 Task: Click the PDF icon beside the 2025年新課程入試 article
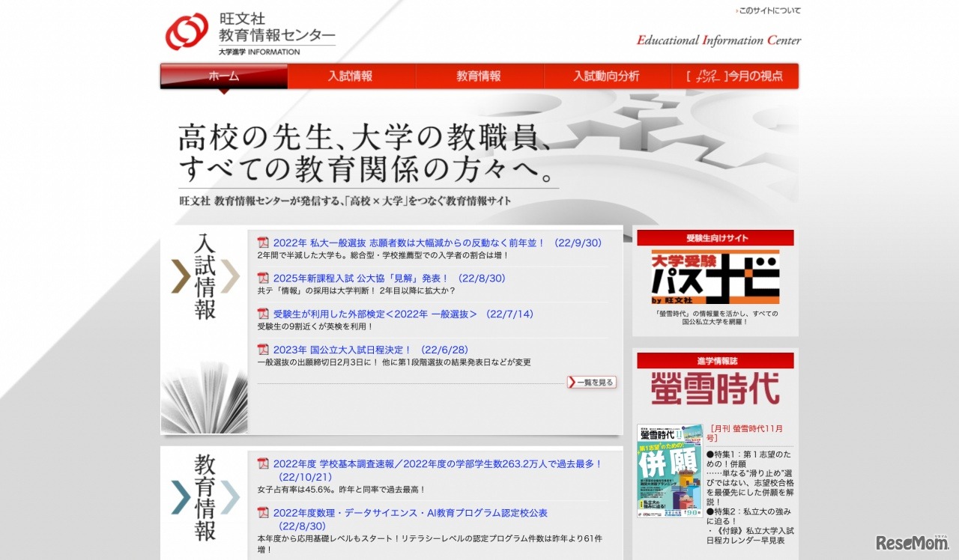(x=262, y=278)
